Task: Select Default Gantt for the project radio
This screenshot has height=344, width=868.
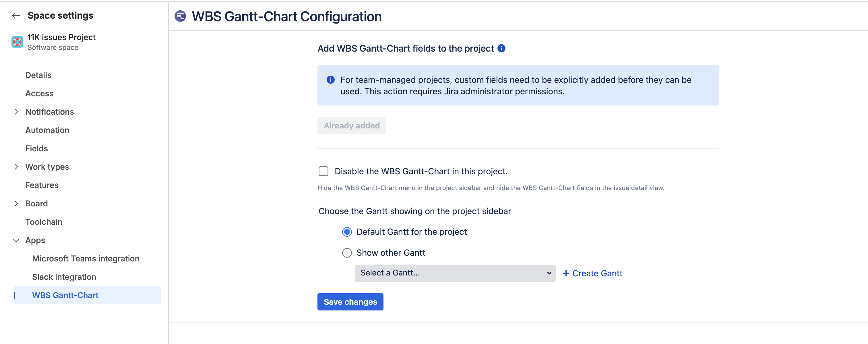Action: click(347, 232)
